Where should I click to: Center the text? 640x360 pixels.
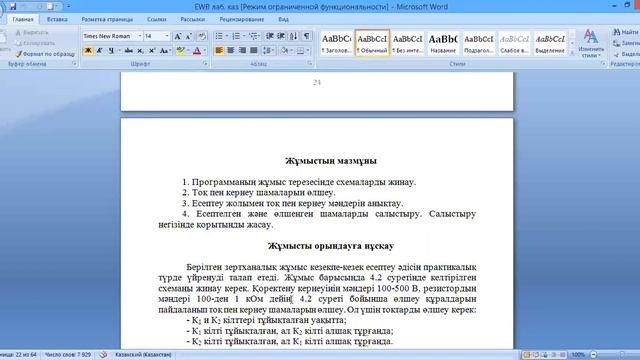tap(231, 51)
